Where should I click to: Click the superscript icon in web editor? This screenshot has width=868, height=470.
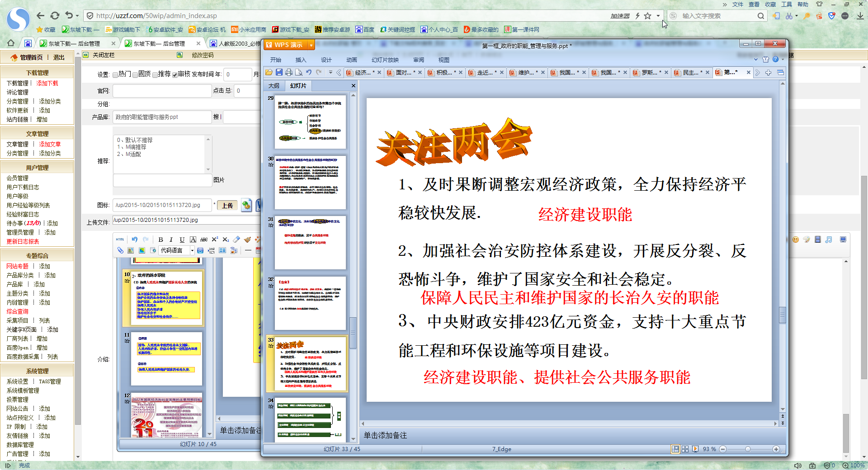(x=215, y=240)
